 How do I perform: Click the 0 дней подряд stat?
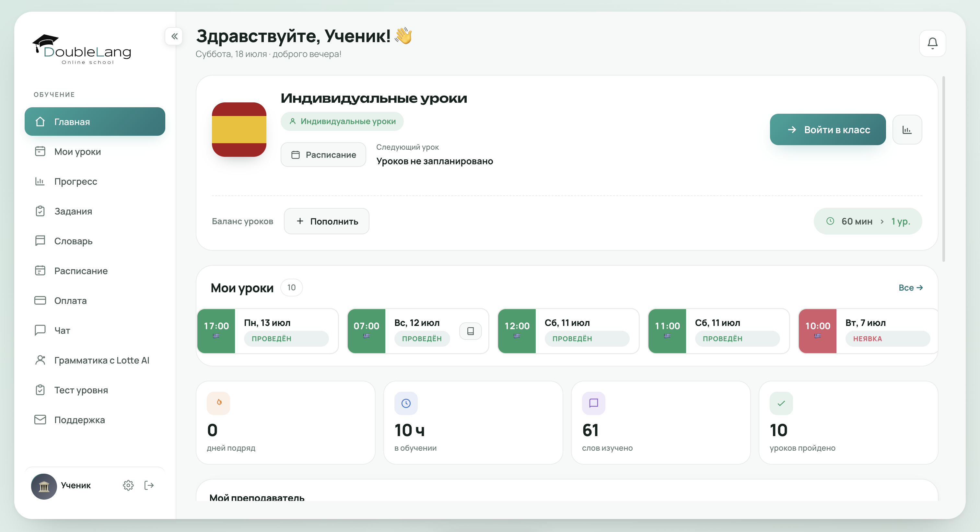pos(286,422)
